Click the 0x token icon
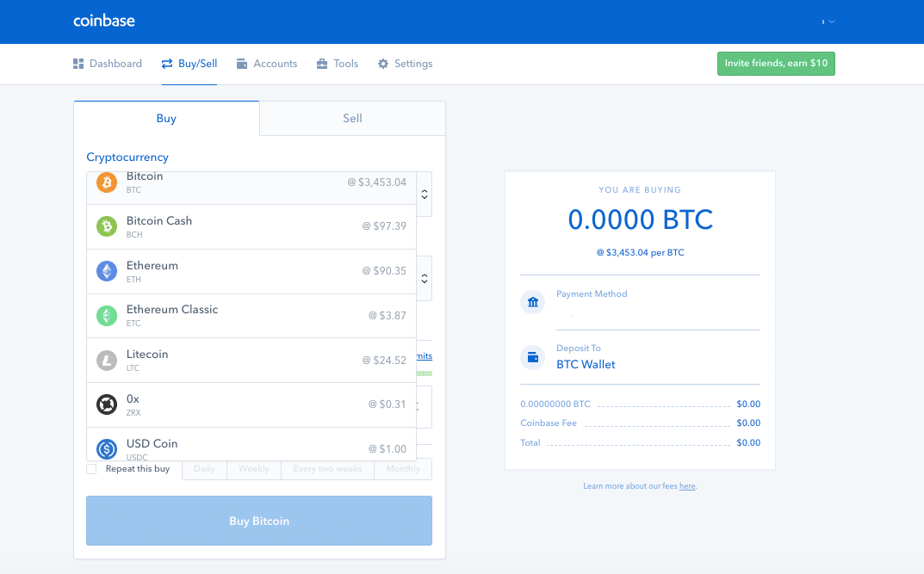The width and height of the screenshot is (924, 574). [x=107, y=404]
